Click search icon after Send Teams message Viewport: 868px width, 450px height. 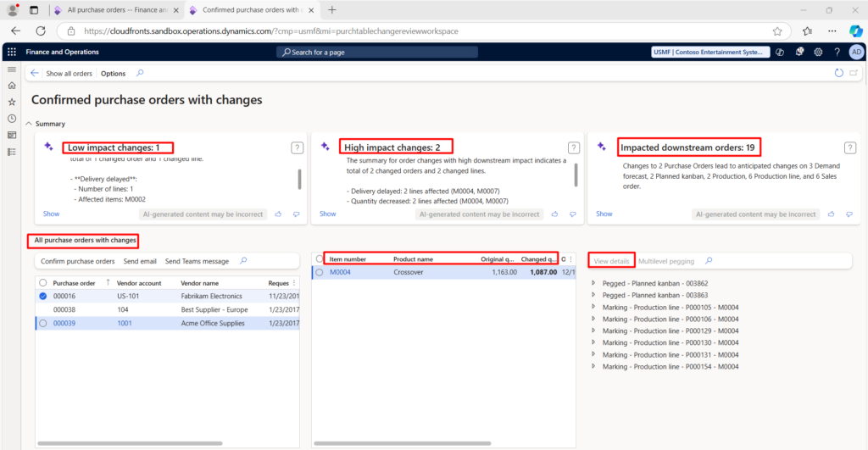[243, 261]
